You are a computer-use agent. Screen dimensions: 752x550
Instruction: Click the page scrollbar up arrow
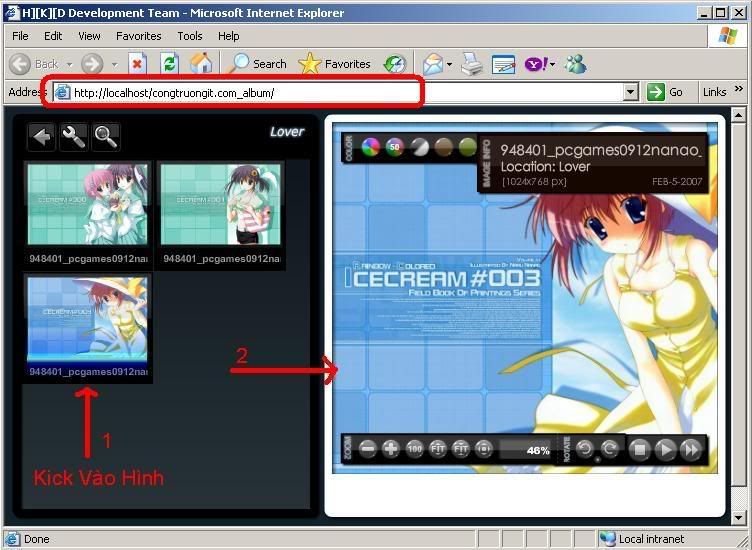[x=738, y=115]
